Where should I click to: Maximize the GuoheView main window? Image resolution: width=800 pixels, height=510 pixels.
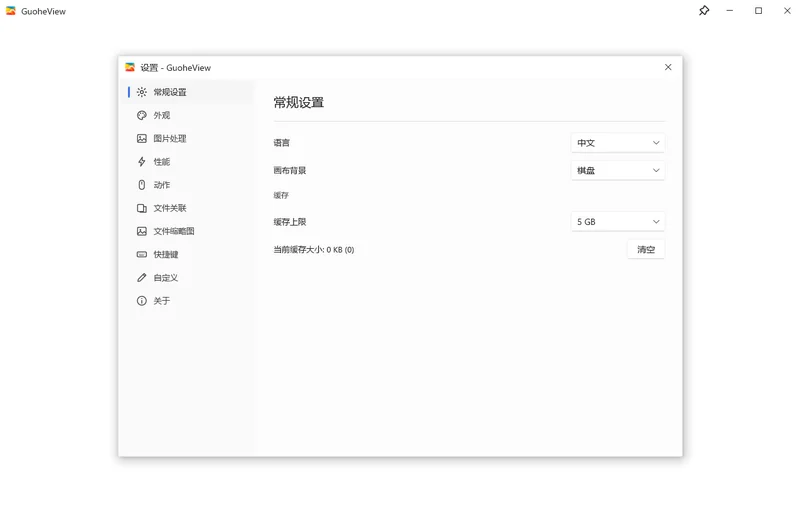point(759,11)
